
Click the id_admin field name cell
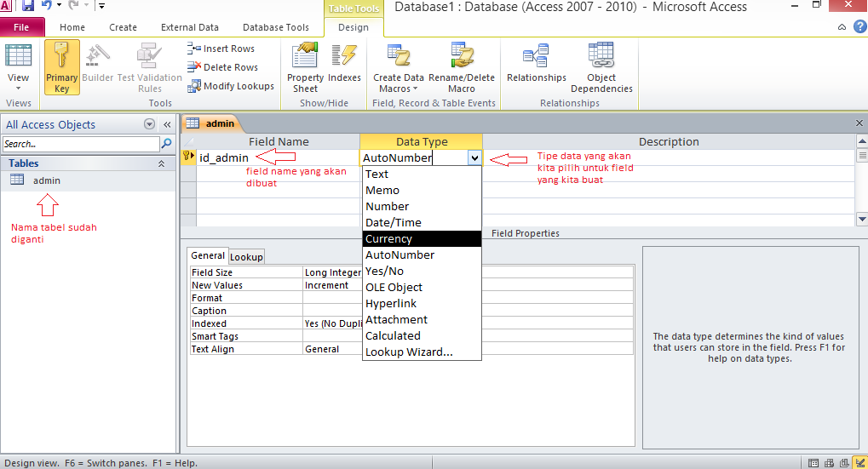[x=278, y=157]
